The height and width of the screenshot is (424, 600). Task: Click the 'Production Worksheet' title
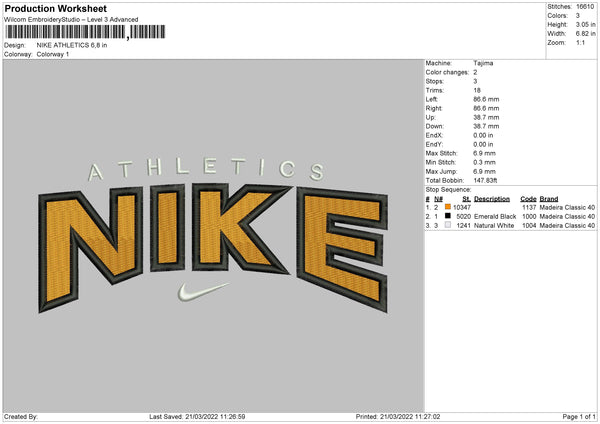55,8
